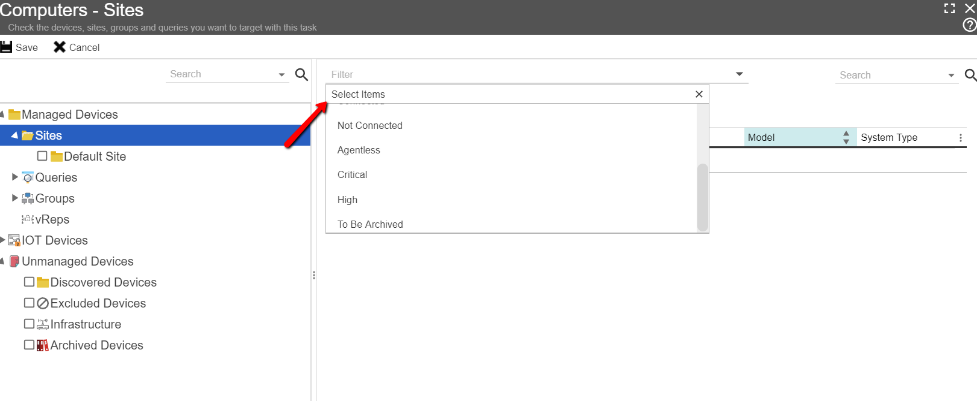Image resolution: width=977 pixels, height=401 pixels.
Task: Click the Archived Devices binder icon
Action: click(43, 345)
